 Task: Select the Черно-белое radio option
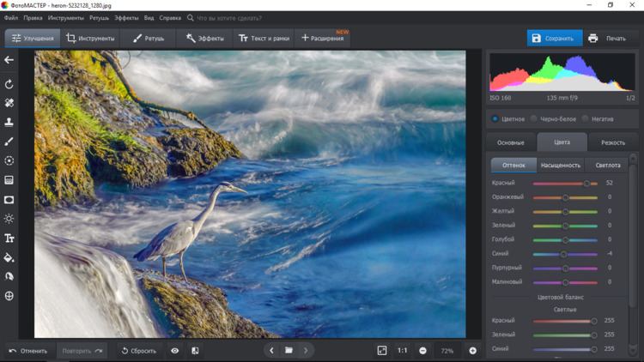[x=534, y=119]
